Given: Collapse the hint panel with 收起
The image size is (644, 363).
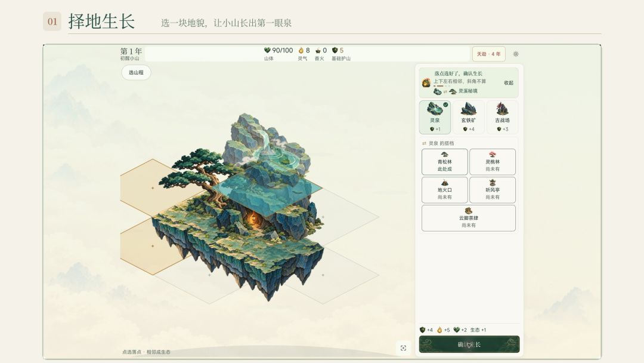Looking at the screenshot, I should [509, 82].
